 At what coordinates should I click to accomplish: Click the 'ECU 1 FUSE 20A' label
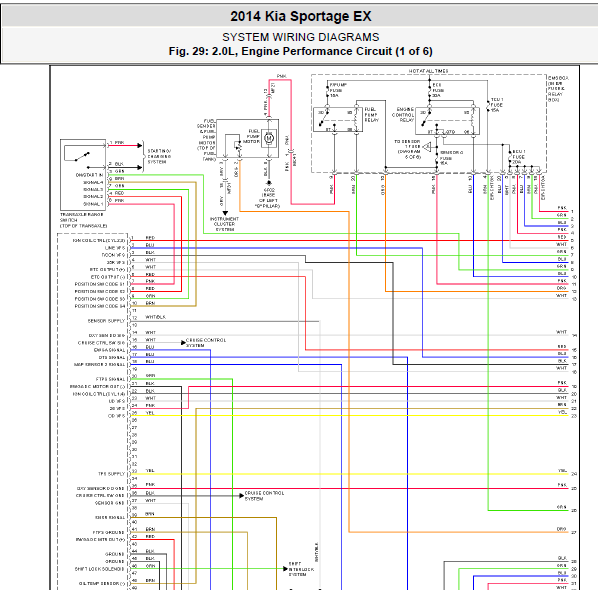click(518, 157)
